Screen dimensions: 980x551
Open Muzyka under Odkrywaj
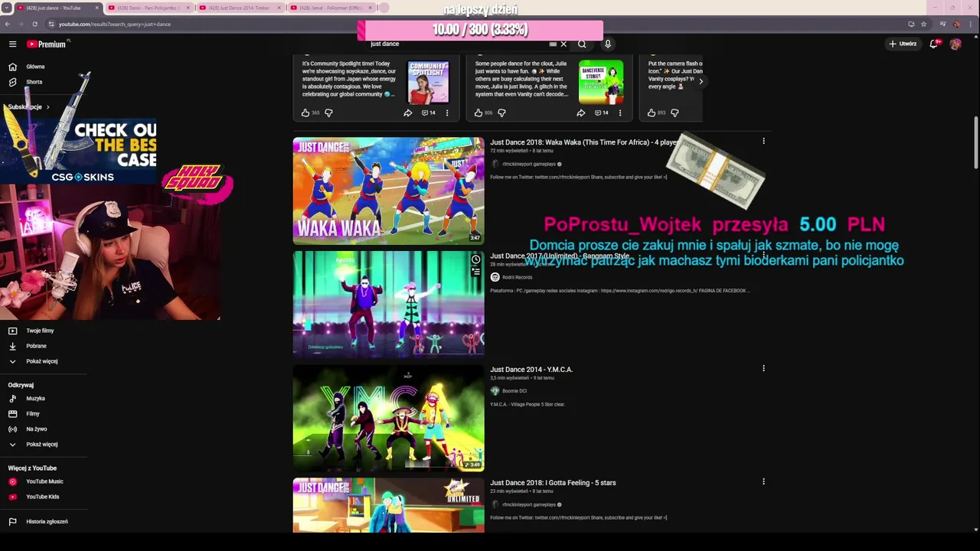point(35,399)
